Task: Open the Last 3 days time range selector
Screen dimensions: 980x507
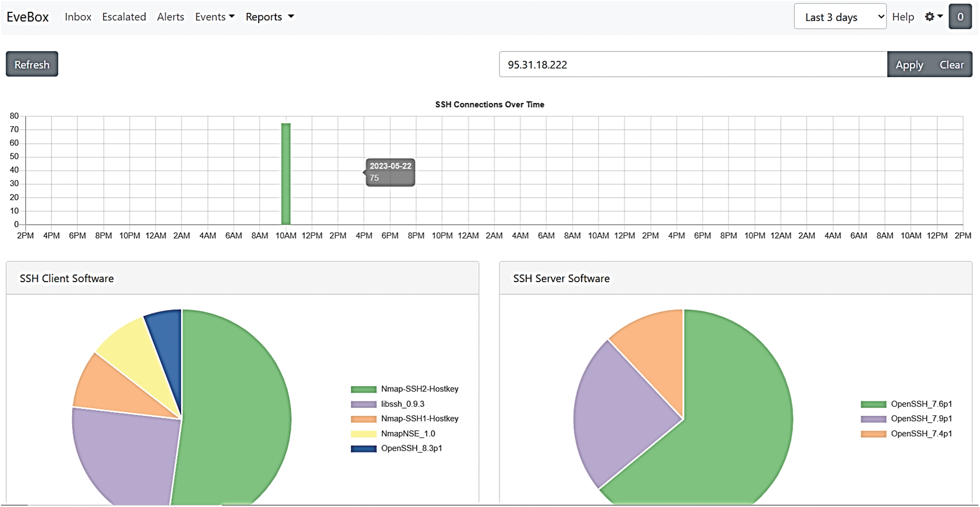Action: pyautogui.click(x=840, y=17)
